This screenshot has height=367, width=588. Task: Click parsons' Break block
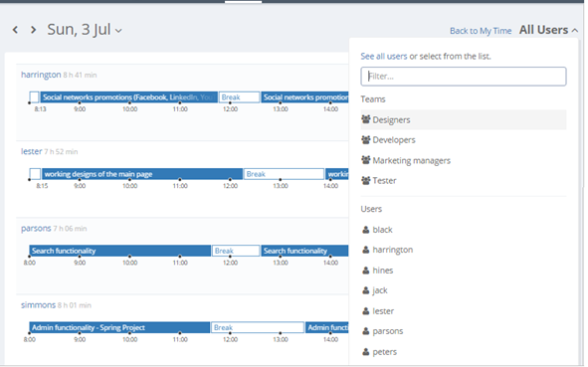click(x=236, y=251)
